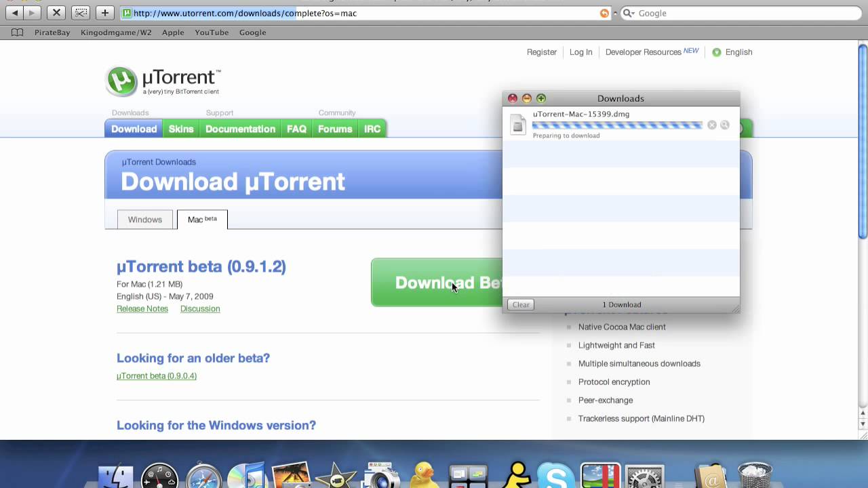Add bookmark with plus button
The height and width of the screenshot is (488, 868).
click(104, 13)
